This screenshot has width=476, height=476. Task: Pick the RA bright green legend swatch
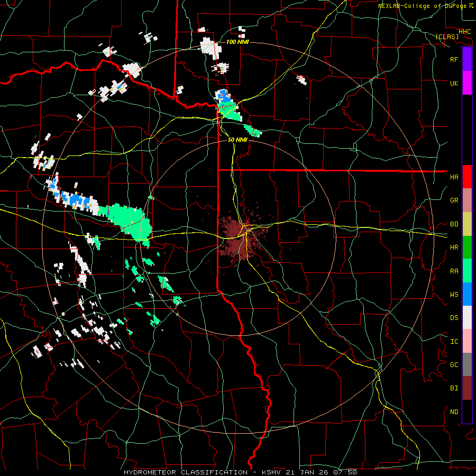[467, 271]
